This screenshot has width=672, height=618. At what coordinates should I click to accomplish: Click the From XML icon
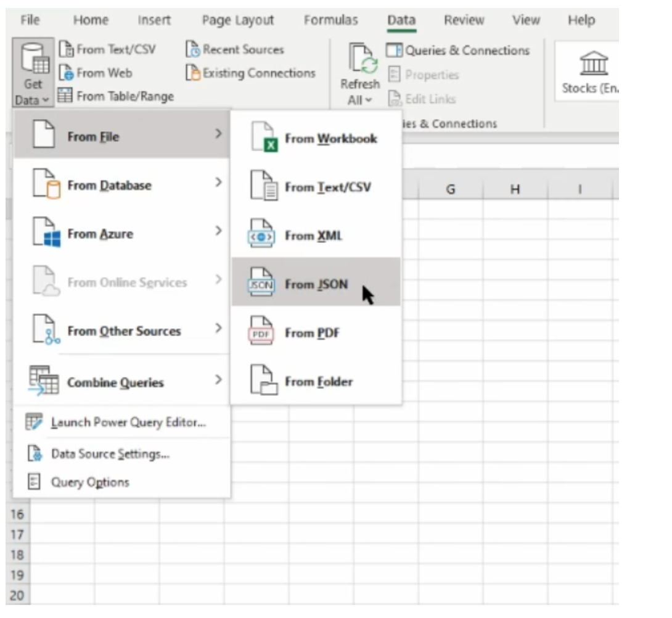point(261,234)
